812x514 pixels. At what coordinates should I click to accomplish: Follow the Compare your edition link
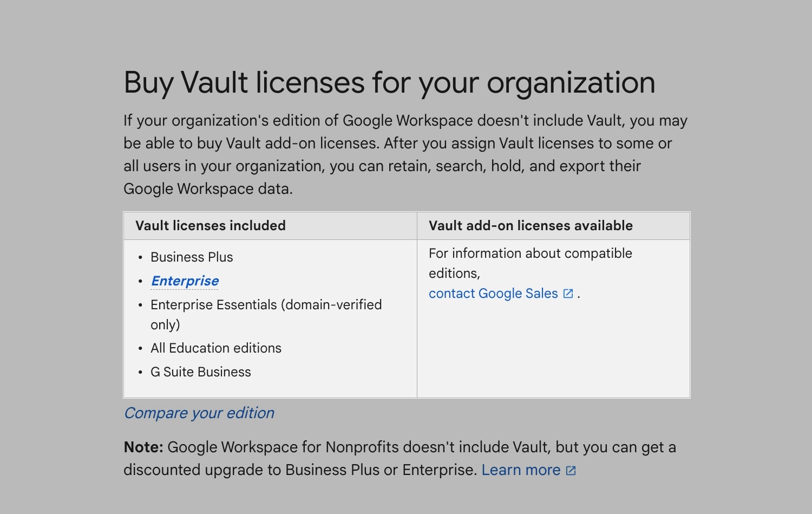click(x=199, y=413)
